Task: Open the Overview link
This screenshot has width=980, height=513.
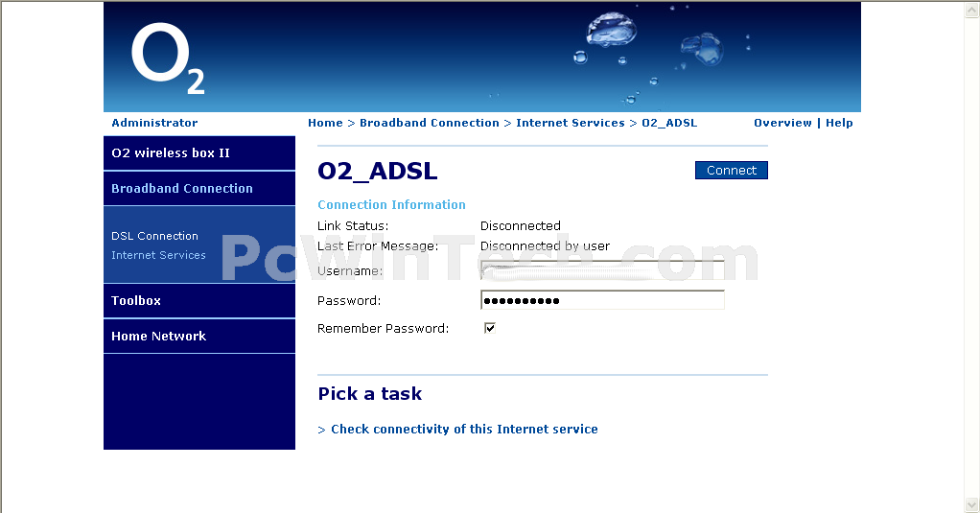Action: 782,123
